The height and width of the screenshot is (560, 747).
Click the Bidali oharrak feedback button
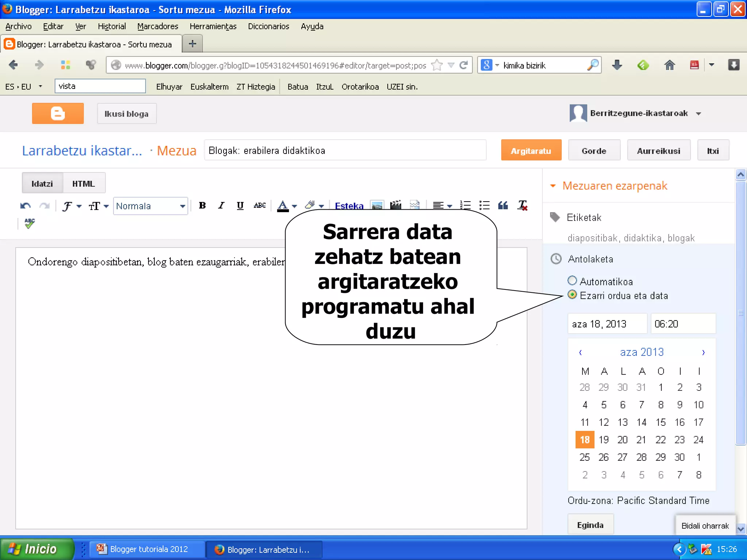tap(705, 525)
